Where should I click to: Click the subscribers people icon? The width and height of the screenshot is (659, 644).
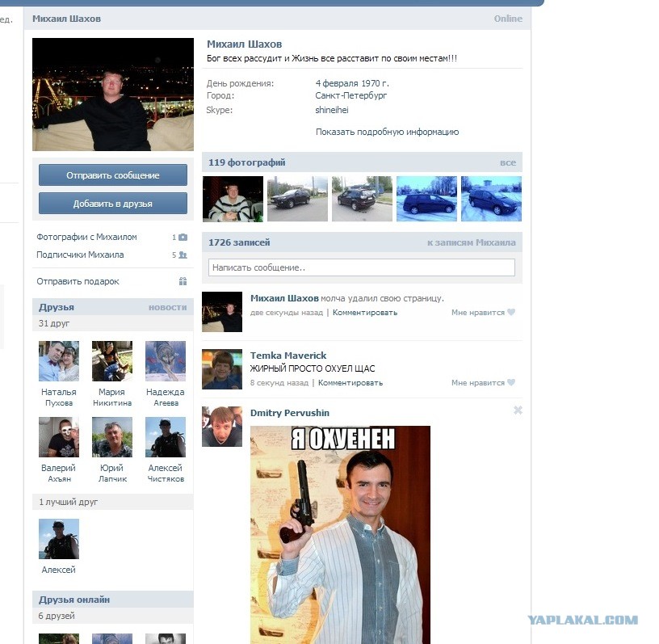[x=183, y=255]
